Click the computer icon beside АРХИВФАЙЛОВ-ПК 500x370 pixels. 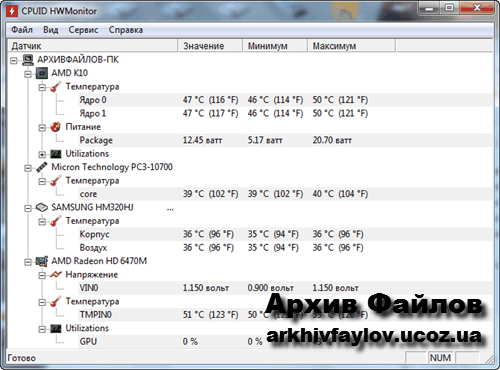tap(28, 60)
